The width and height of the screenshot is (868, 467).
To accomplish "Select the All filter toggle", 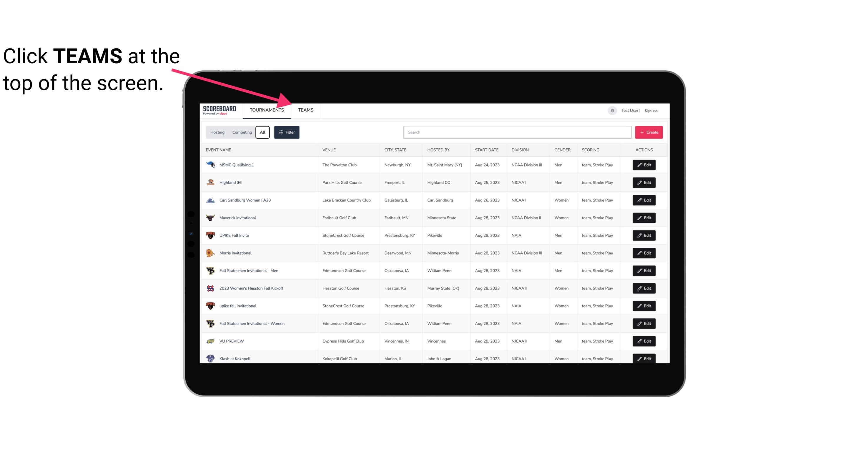I will (262, 132).
